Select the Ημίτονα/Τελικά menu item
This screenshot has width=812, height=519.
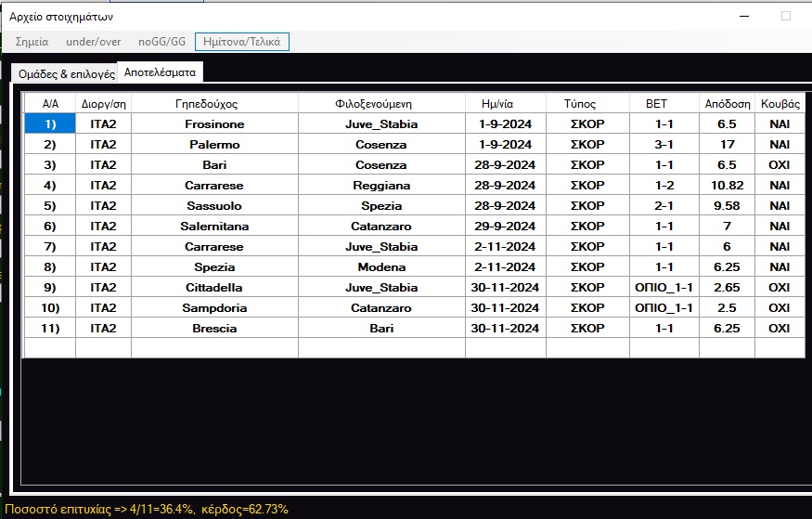pyautogui.click(x=242, y=42)
